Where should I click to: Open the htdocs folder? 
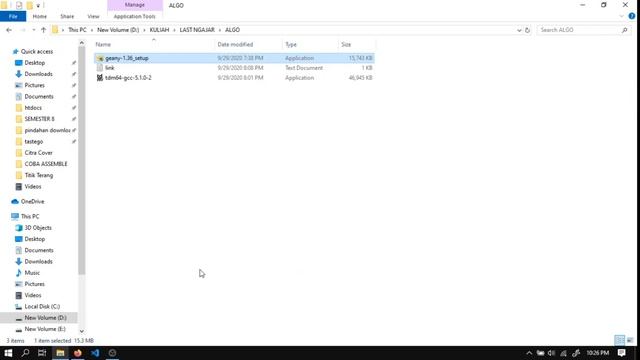tap(33, 108)
